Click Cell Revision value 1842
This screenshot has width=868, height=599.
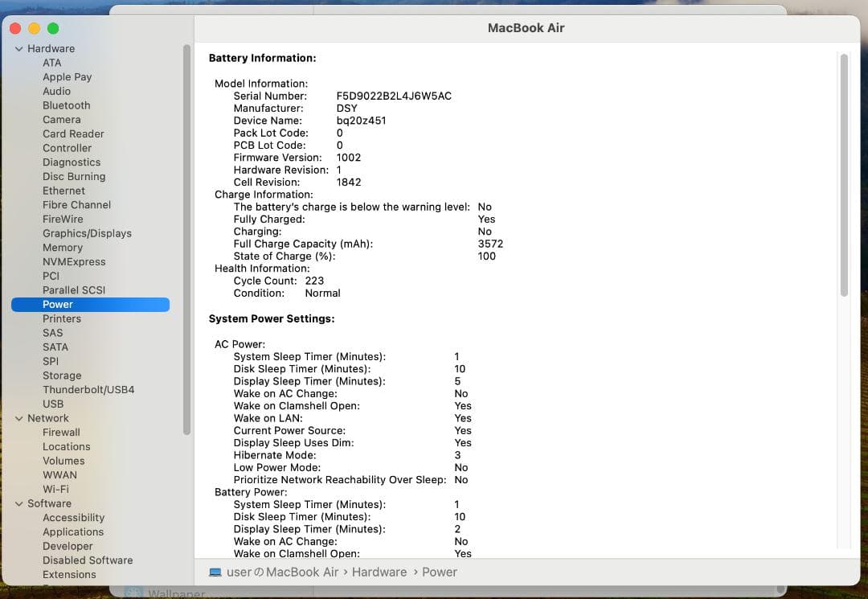pyautogui.click(x=349, y=183)
